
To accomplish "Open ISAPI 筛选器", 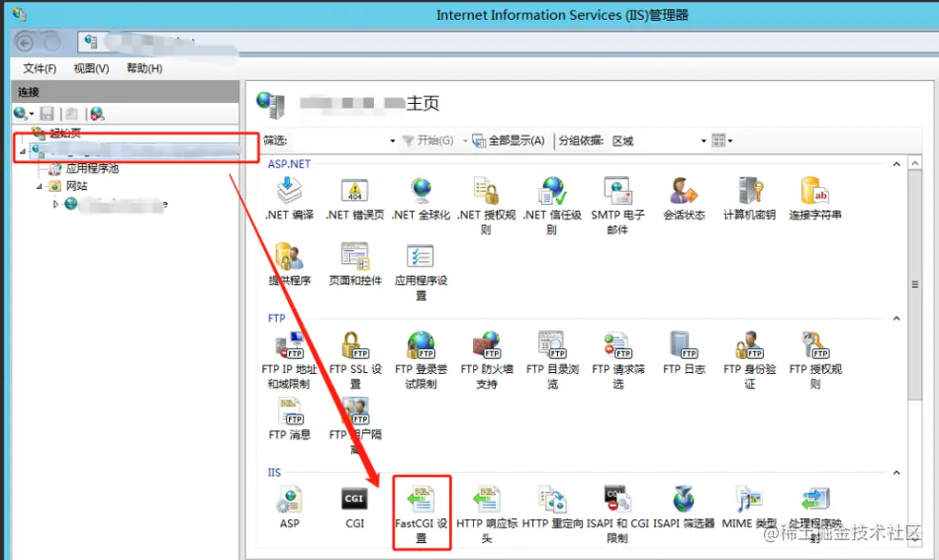I will pos(684,508).
